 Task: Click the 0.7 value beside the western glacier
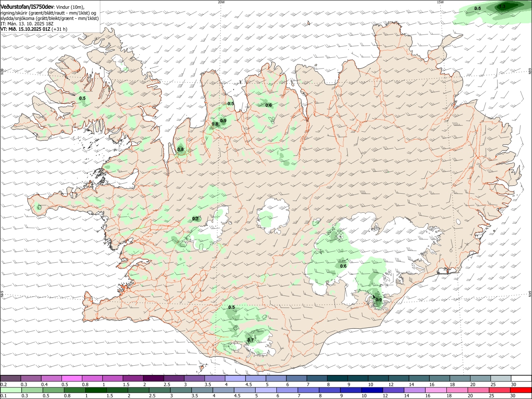point(195,219)
